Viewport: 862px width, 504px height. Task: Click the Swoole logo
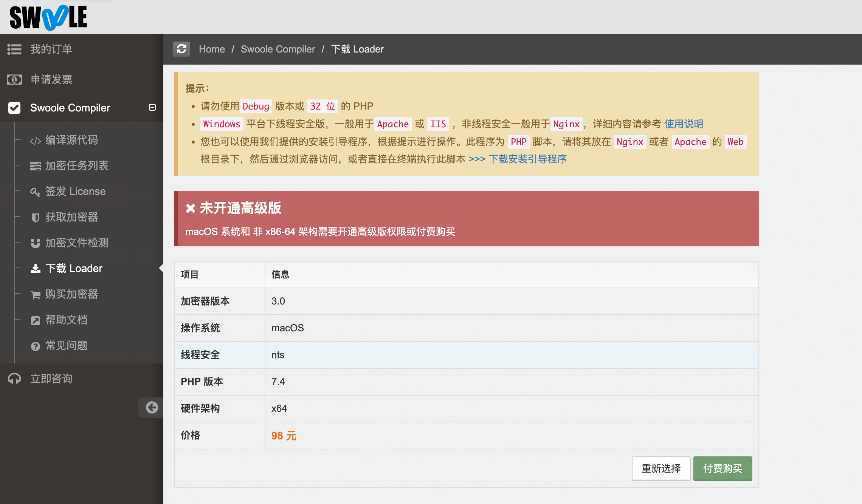pos(48,17)
